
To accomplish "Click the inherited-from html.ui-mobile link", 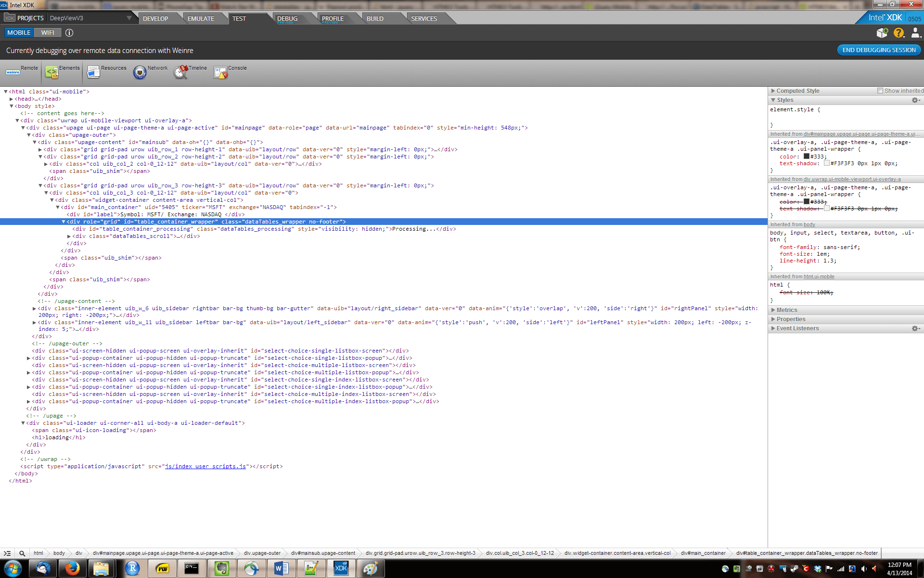I will point(819,277).
